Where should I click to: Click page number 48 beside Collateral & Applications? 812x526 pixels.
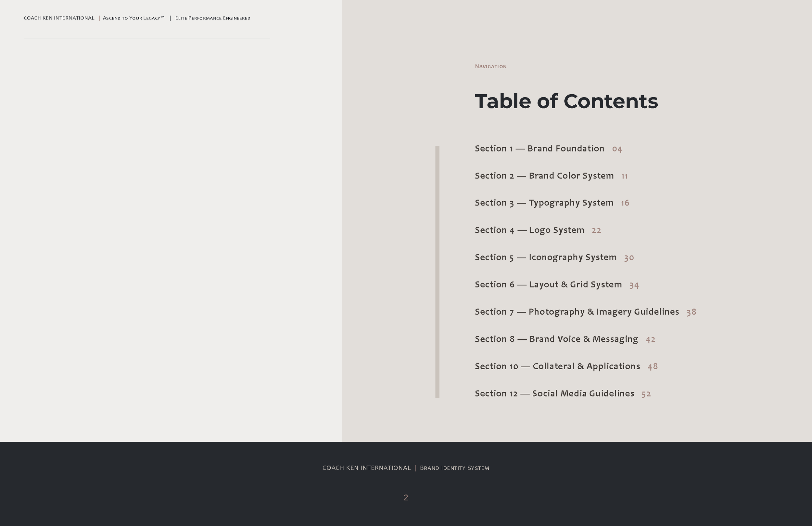(652, 366)
